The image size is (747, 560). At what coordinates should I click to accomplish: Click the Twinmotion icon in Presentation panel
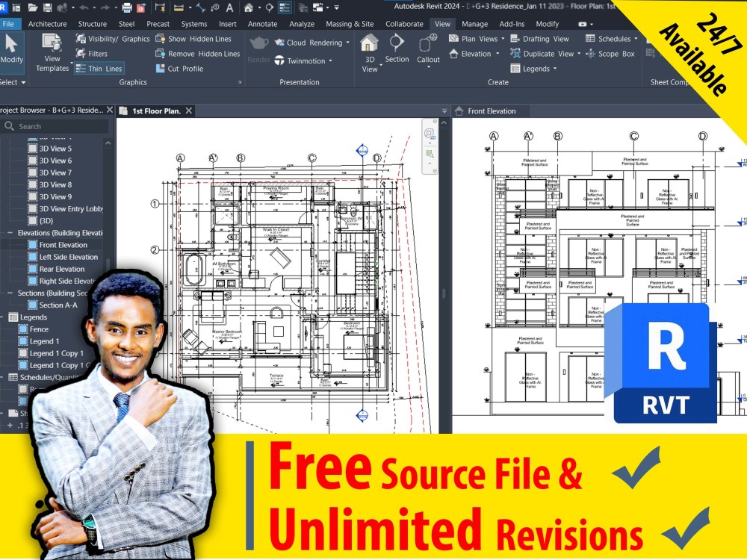click(x=279, y=60)
